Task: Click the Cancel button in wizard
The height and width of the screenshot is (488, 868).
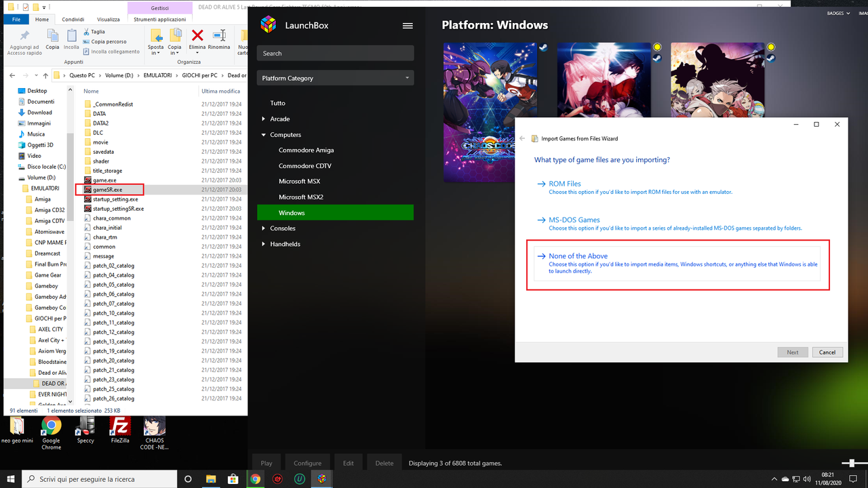Action: point(827,352)
